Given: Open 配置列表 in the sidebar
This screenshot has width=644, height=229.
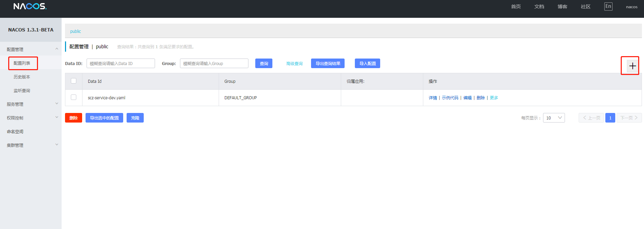Looking at the screenshot, I should 22,63.
